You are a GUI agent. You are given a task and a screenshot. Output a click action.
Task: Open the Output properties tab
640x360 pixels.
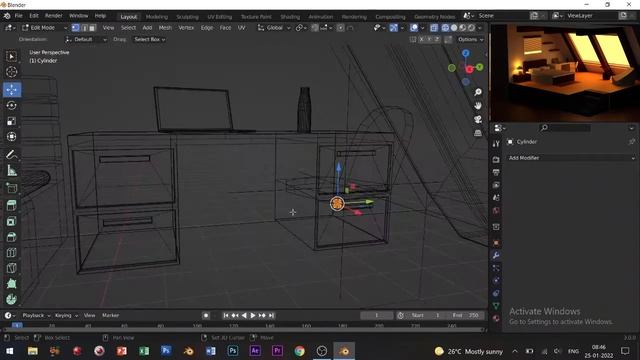click(496, 172)
